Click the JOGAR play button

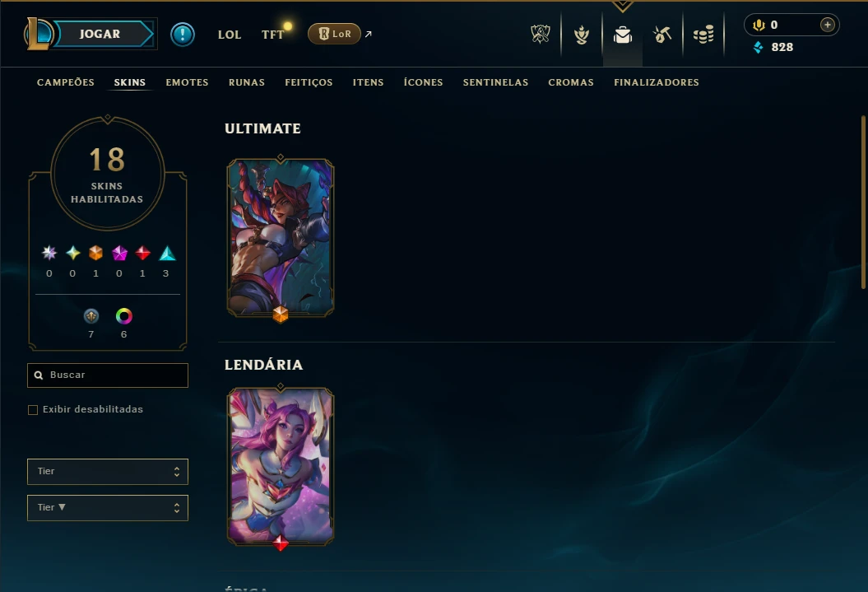pyautogui.click(x=100, y=34)
